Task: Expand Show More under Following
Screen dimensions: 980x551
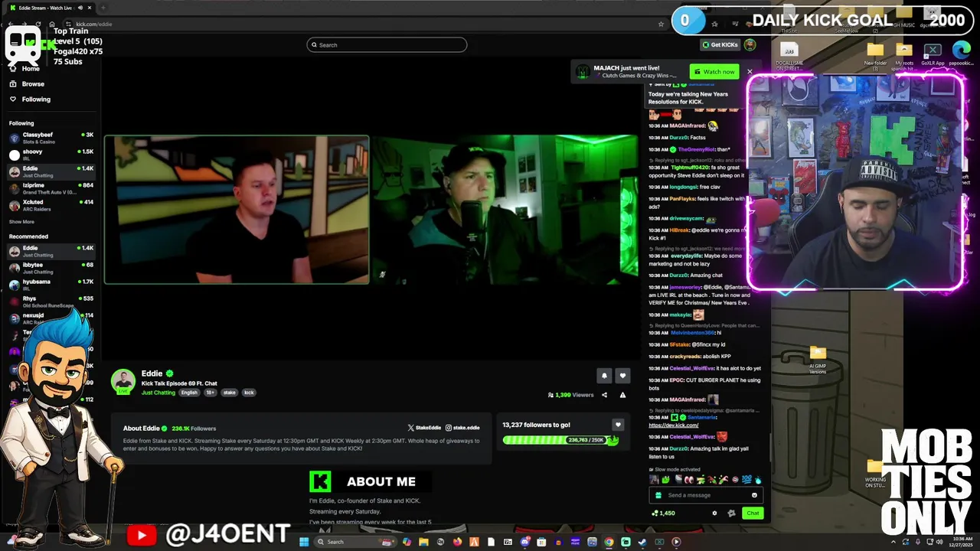Action: pyautogui.click(x=21, y=222)
